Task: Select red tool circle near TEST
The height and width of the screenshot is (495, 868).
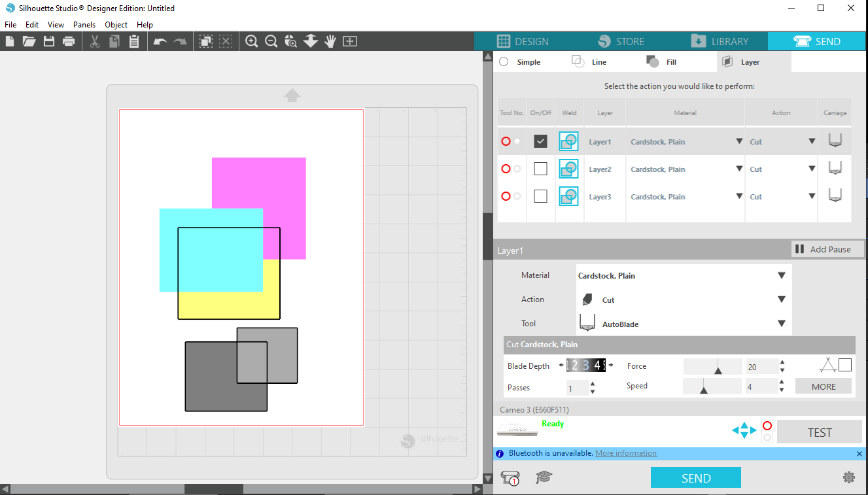Action: [x=767, y=426]
